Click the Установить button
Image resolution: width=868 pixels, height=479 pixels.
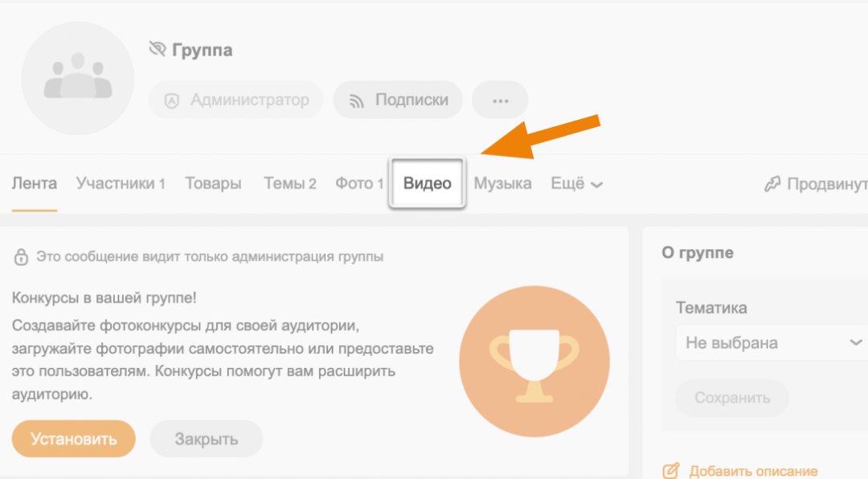(x=73, y=439)
